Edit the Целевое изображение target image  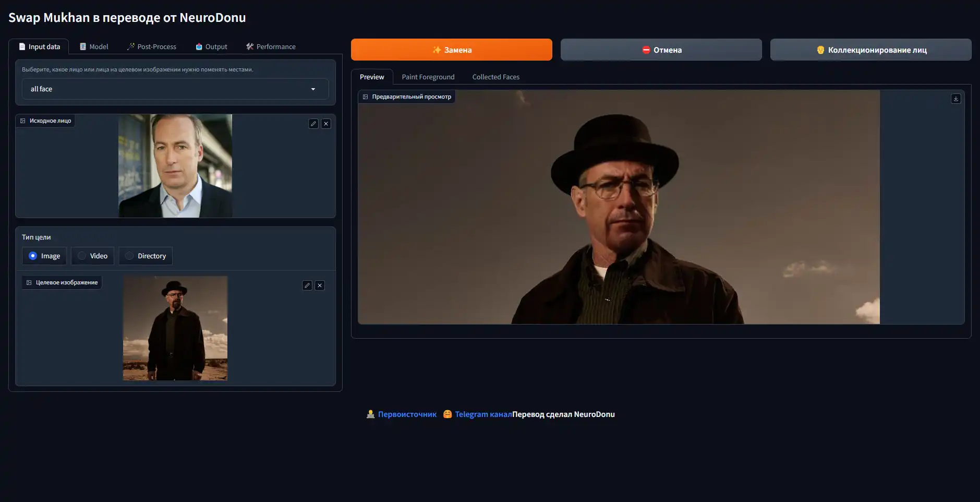coord(307,285)
